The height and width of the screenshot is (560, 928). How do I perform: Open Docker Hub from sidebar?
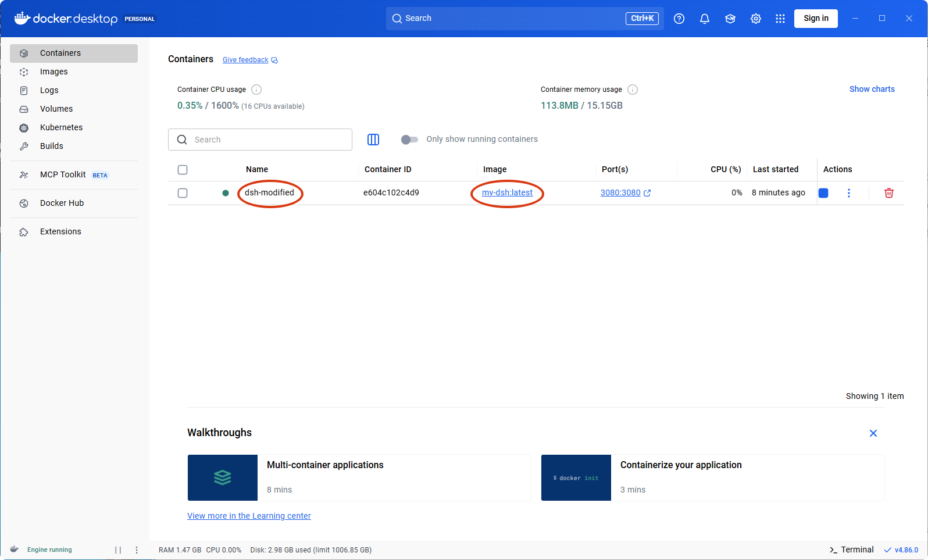74,203
